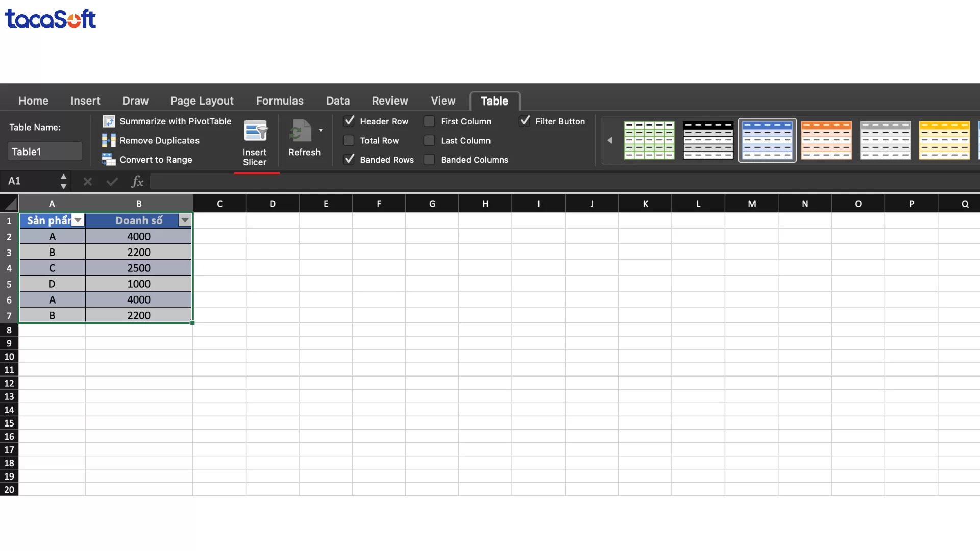Select Summarize with PivotTable
This screenshot has width=980, height=551.
tap(174, 121)
